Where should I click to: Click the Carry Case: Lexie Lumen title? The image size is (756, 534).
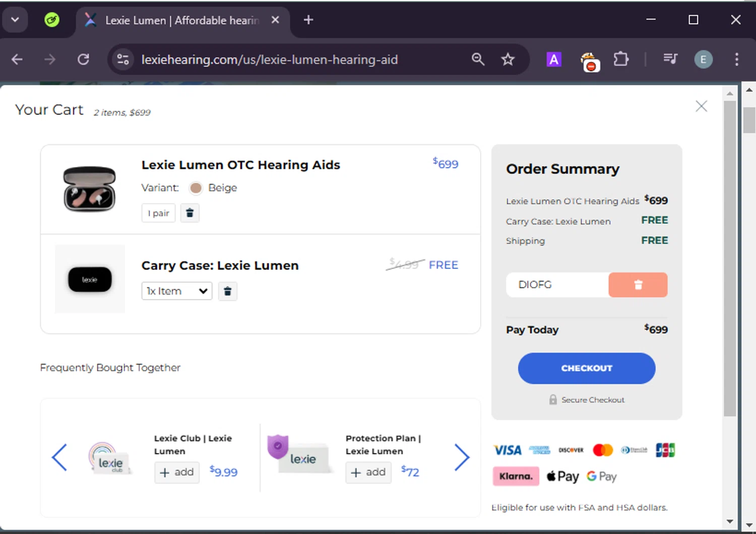[220, 265]
